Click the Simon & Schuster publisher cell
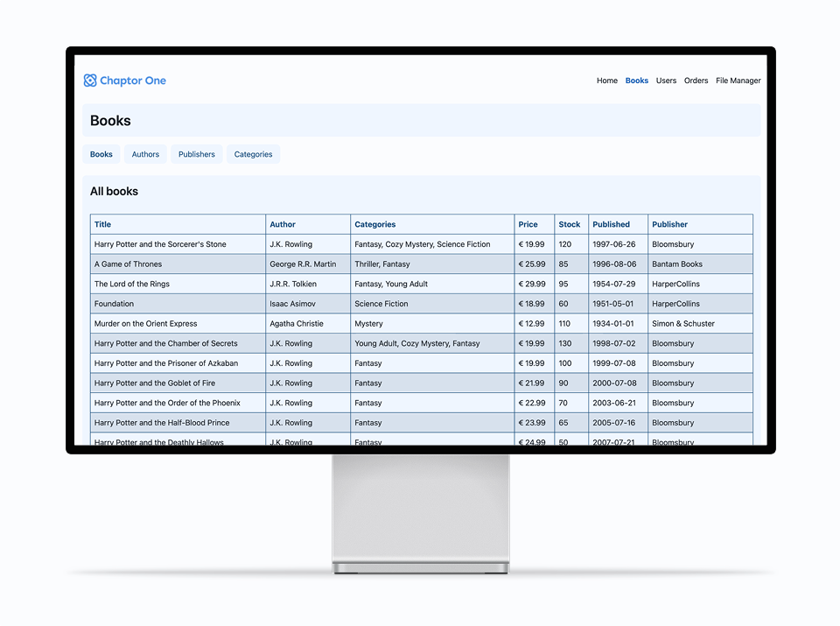This screenshot has width=840, height=626. pyautogui.click(x=682, y=324)
